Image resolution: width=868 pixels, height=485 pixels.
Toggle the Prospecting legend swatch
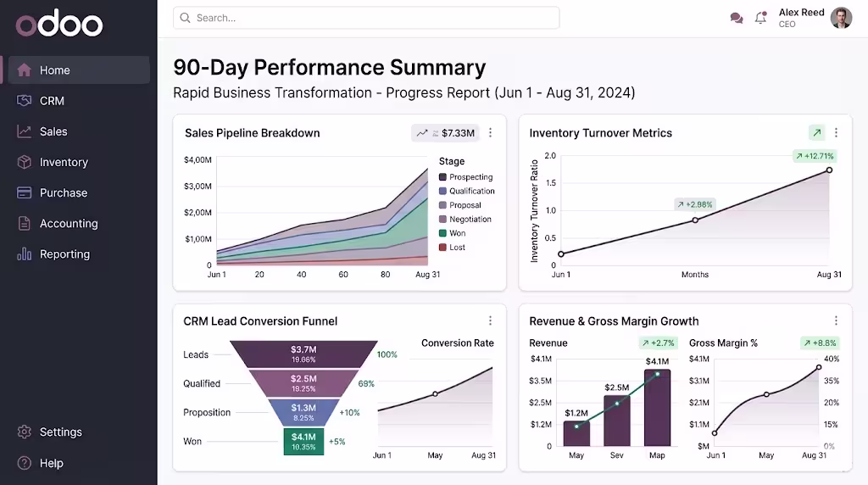[442, 177]
